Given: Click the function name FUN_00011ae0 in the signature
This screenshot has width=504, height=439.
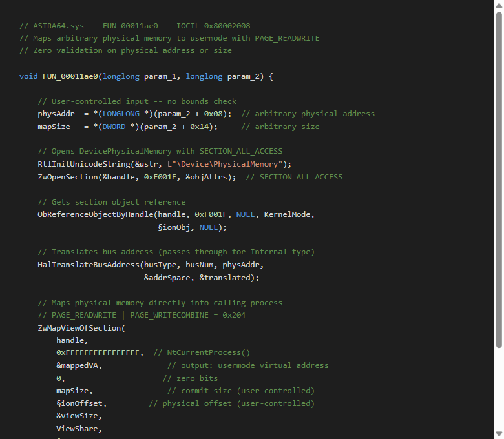Looking at the screenshot, I should click(x=70, y=76).
